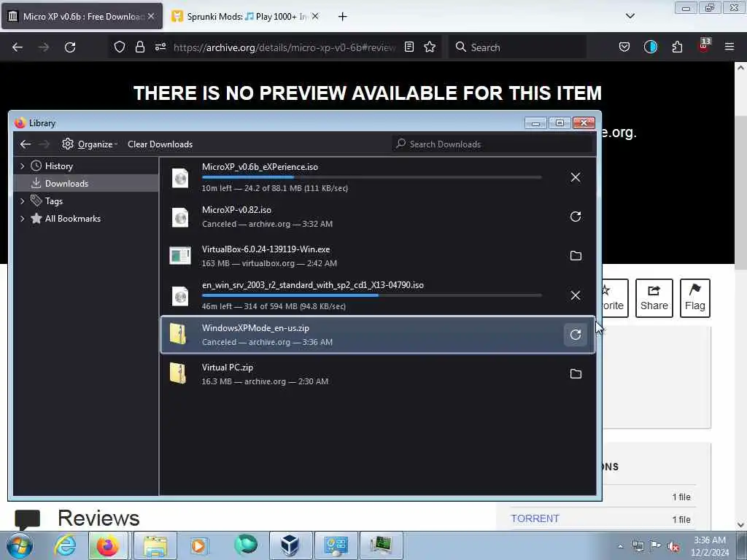Image resolution: width=747 pixels, height=560 pixels.
Task: Show Virtual PC.zip in folder
Action: (576, 374)
